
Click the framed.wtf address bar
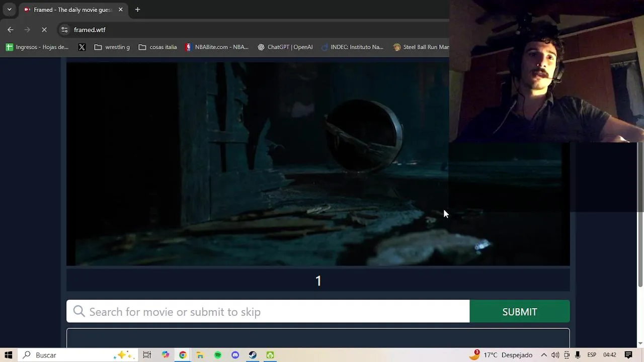(252, 30)
